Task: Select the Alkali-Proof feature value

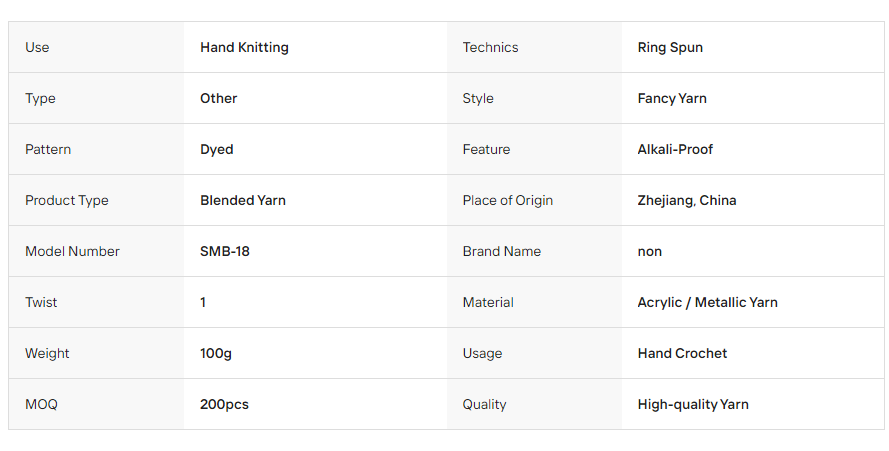Action: coord(675,149)
